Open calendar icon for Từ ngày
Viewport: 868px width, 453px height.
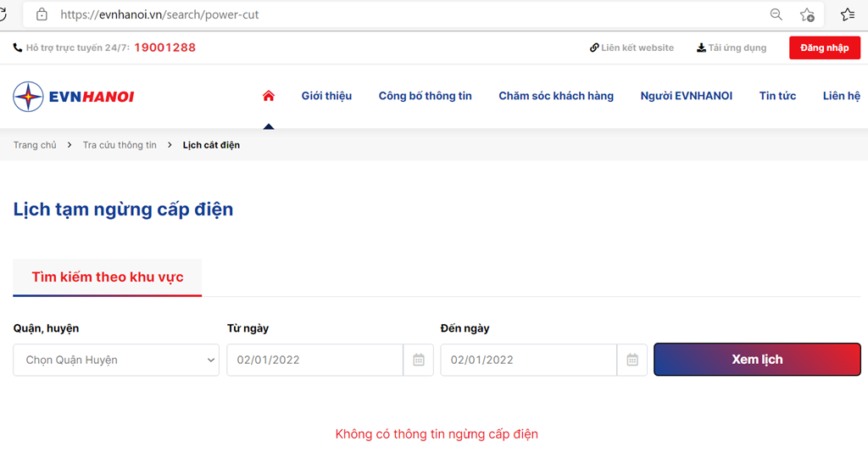(419, 360)
